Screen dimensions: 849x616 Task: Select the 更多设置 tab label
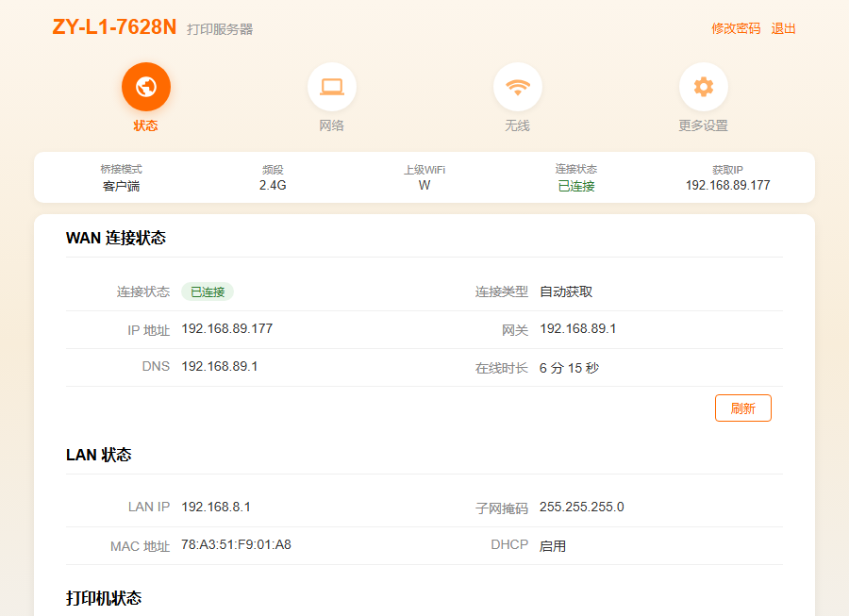tap(704, 125)
